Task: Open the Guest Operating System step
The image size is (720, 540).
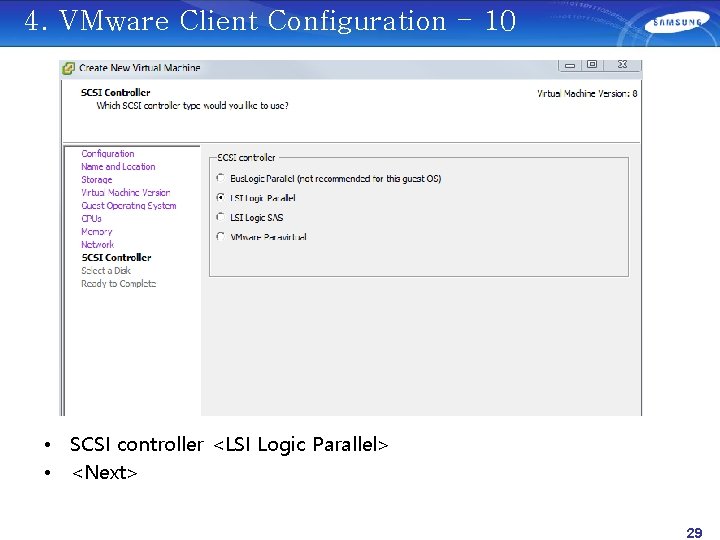Action: [x=129, y=205]
